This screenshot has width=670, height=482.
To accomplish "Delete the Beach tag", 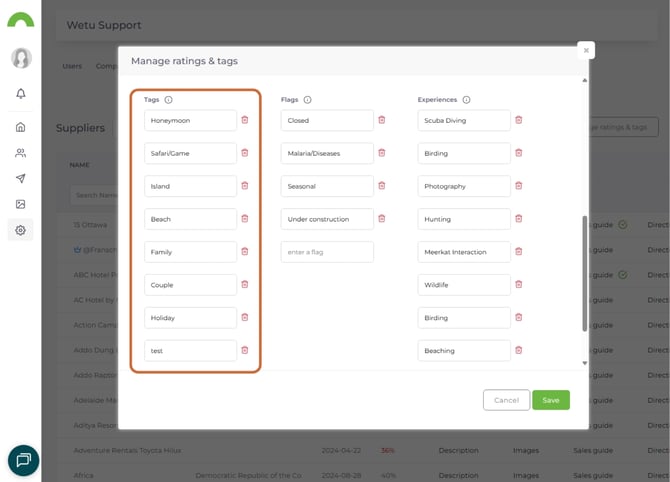I will pyautogui.click(x=245, y=219).
